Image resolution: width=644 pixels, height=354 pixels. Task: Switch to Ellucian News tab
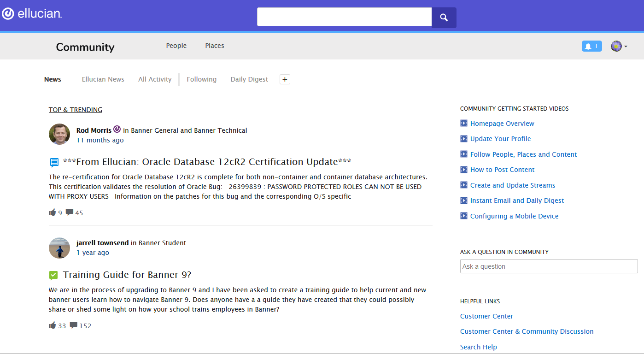[103, 79]
